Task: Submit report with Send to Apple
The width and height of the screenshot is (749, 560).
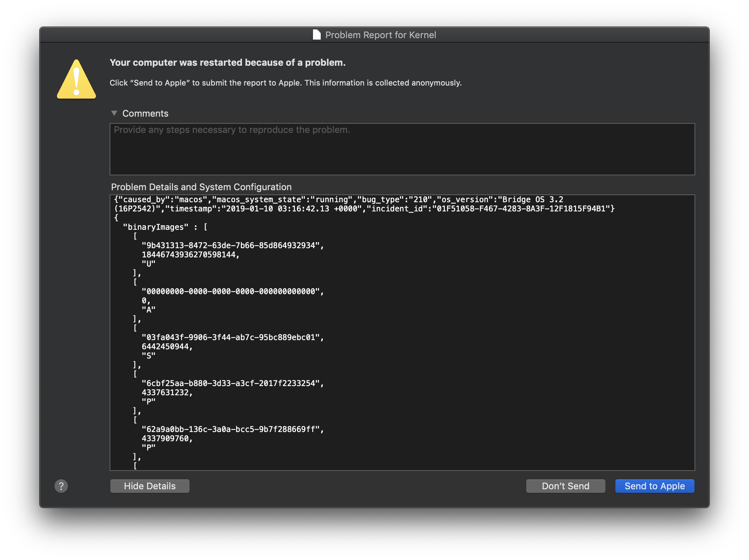Action: [654, 486]
